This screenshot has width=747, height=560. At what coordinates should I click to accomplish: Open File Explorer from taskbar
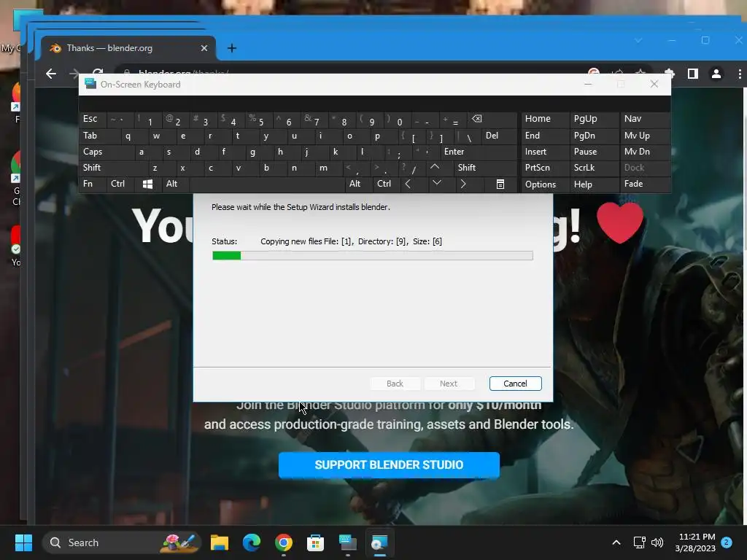pyautogui.click(x=220, y=542)
